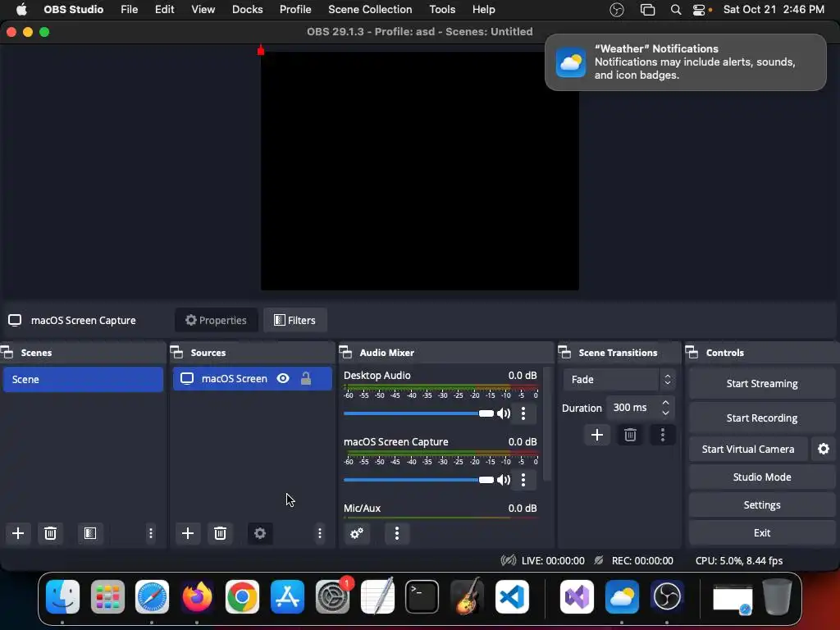
Task: Mute macOS Screen Capture audio speaker
Action: click(504, 479)
